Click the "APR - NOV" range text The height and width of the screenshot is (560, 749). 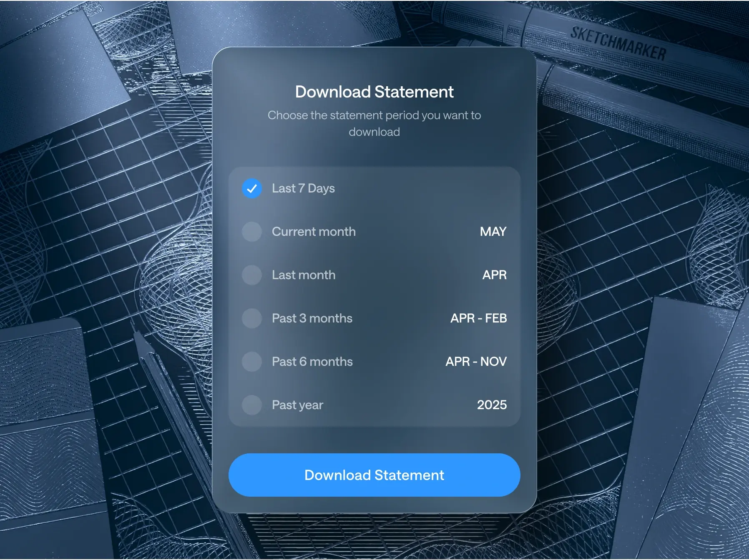(x=476, y=362)
